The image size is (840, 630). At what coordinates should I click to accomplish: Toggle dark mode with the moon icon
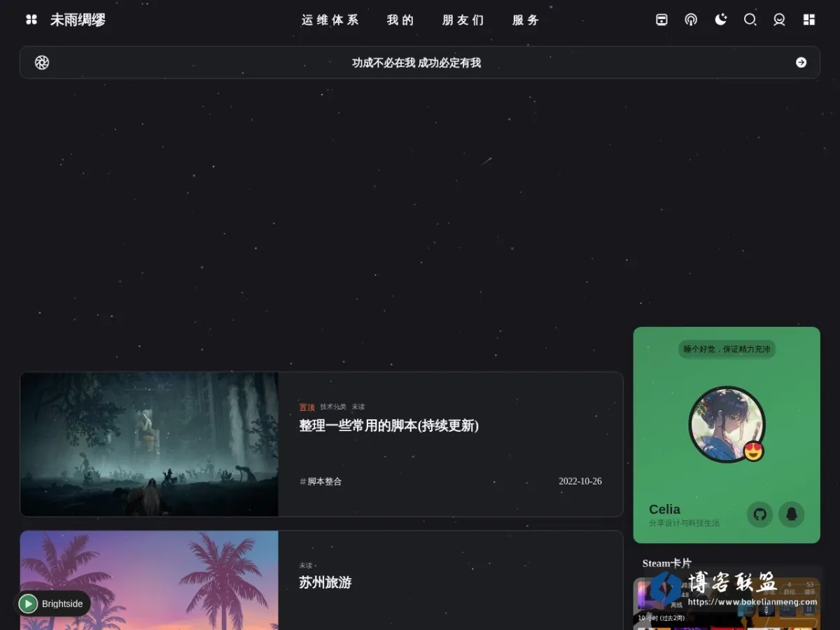[720, 20]
